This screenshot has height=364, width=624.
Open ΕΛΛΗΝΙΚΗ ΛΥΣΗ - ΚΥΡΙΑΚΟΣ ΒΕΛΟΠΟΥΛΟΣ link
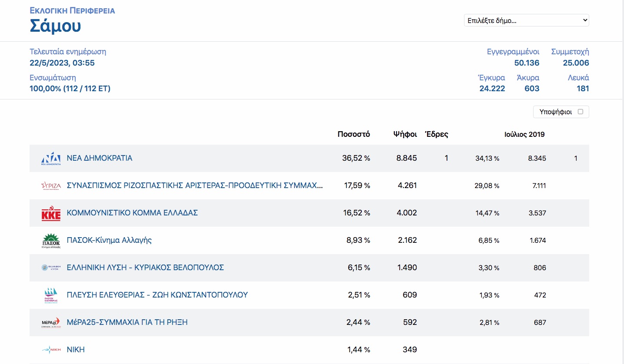tap(145, 268)
